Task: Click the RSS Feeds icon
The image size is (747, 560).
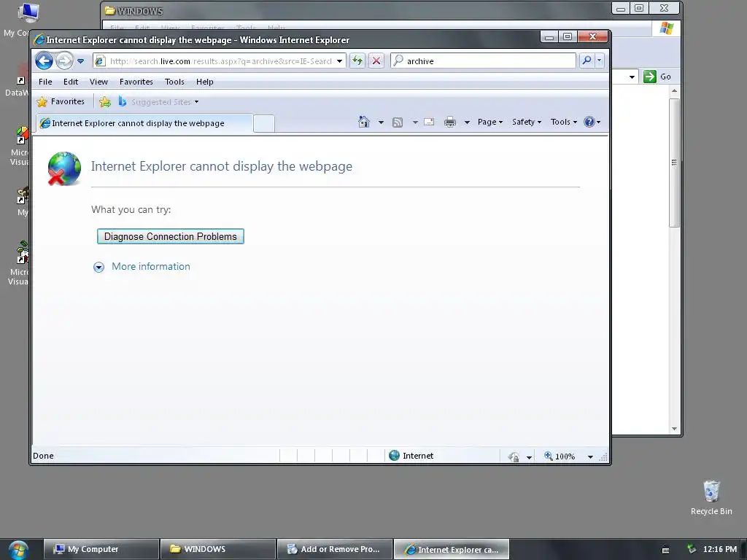Action: [x=398, y=122]
